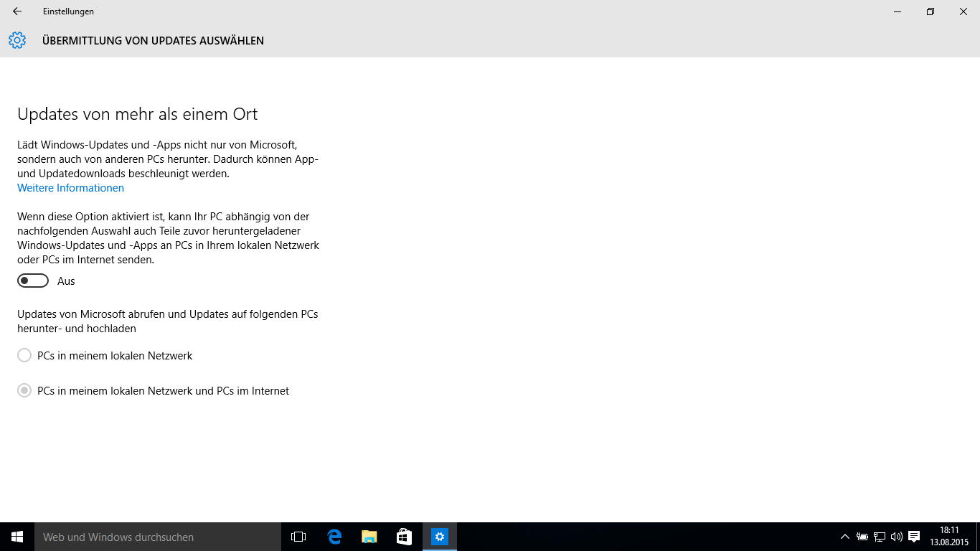Click the Settings app taskbar button
Image resolution: width=980 pixels, height=551 pixels.
coord(440,537)
